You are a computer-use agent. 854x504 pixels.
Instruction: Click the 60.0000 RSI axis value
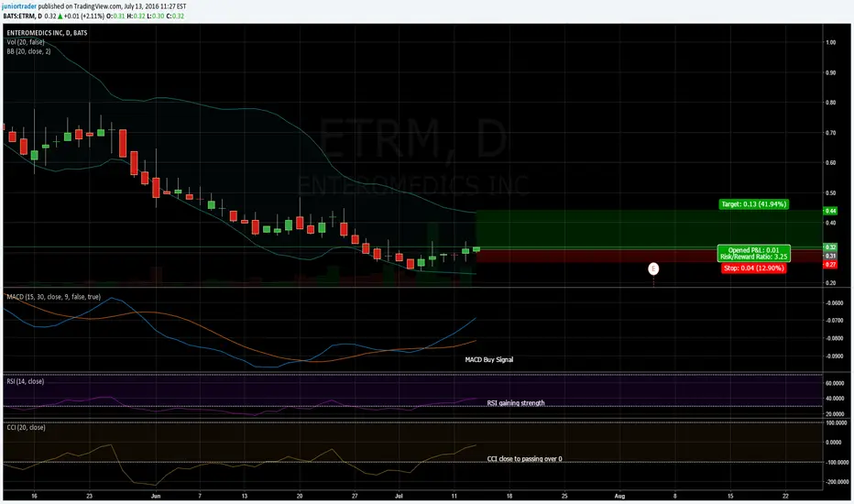(836, 384)
